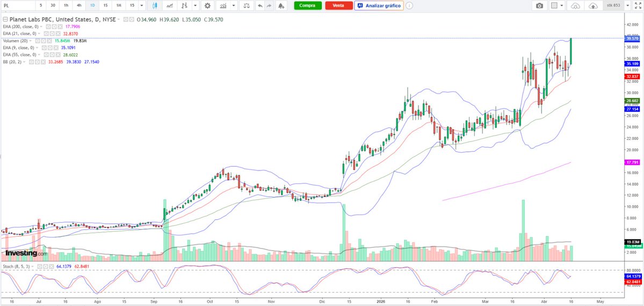Screen dimensions: 644x306
Task: Hide the Planet Labs PBC price series
Action: click(126, 19)
